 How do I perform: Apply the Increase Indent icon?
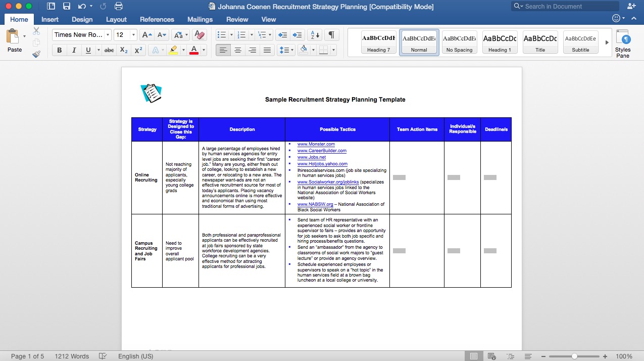click(x=298, y=35)
